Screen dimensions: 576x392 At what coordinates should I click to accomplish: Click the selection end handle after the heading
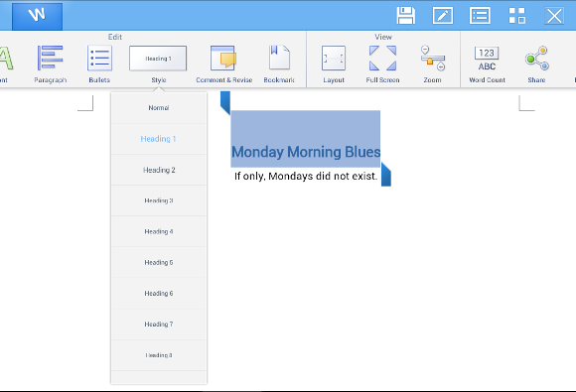386,175
